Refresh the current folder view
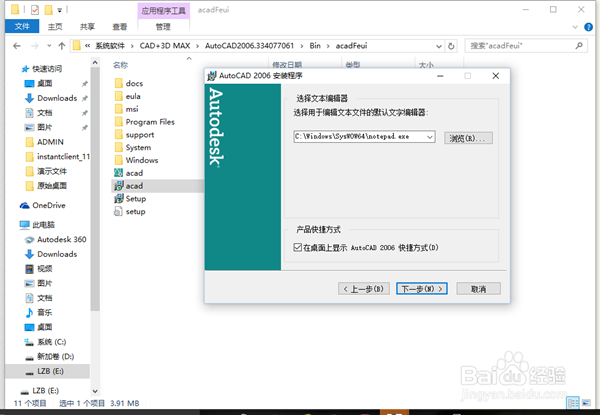 (x=451, y=46)
